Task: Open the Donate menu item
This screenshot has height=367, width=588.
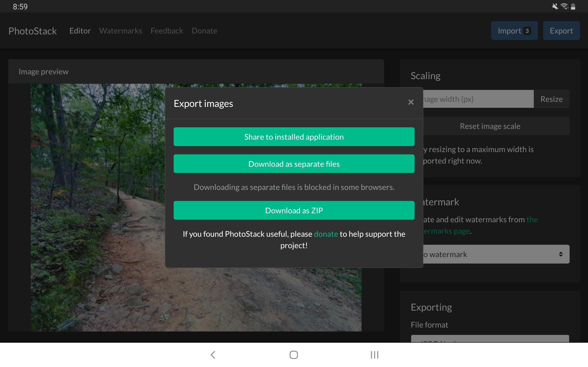Action: 204,31
